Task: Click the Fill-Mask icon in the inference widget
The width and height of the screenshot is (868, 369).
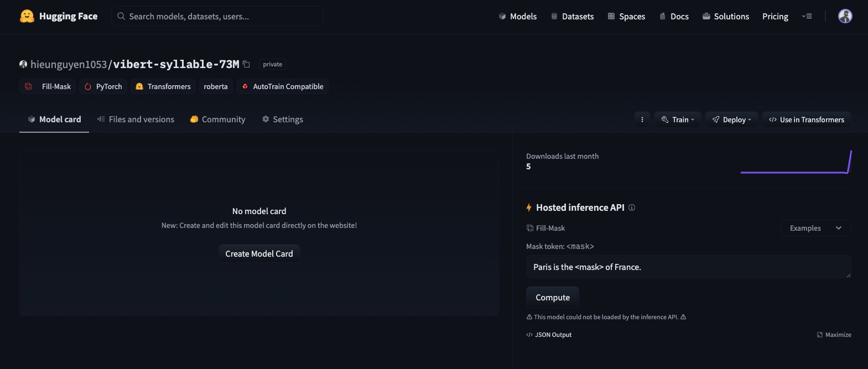Action: pyautogui.click(x=530, y=228)
